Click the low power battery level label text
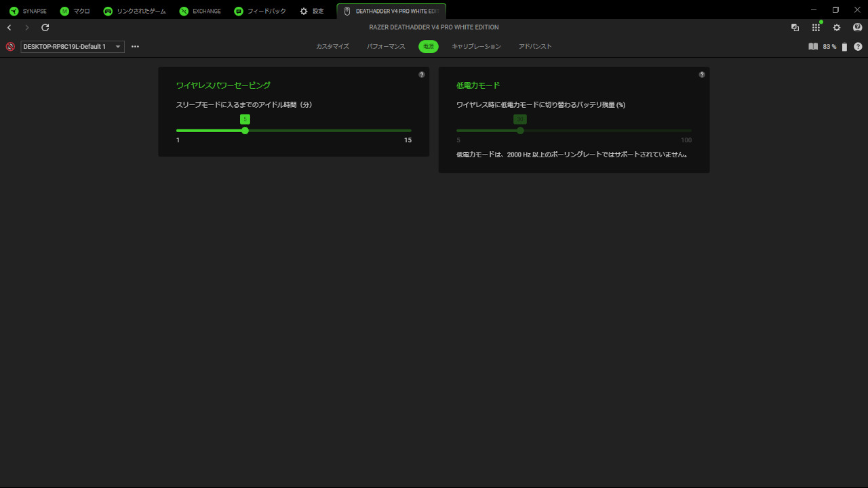Screen dimensions: 868x488 click(x=540, y=105)
